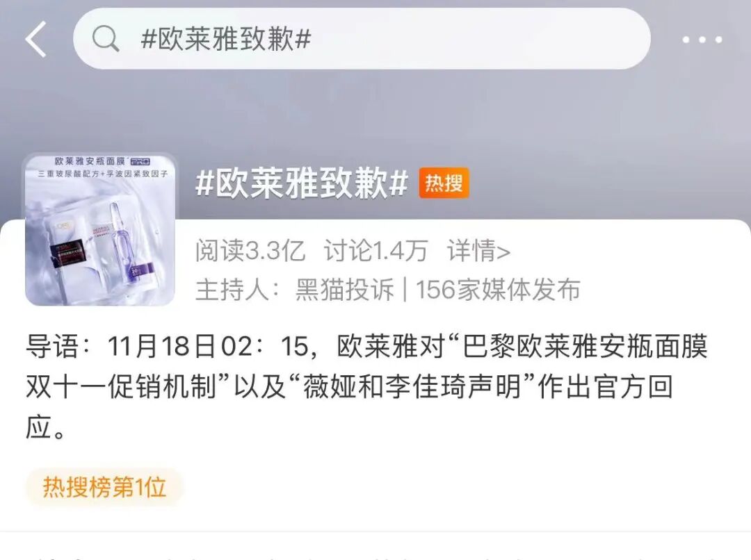This screenshot has width=751, height=560.
Task: Click the search field containing #欧莱雅致歉#
Action: [x=362, y=38]
